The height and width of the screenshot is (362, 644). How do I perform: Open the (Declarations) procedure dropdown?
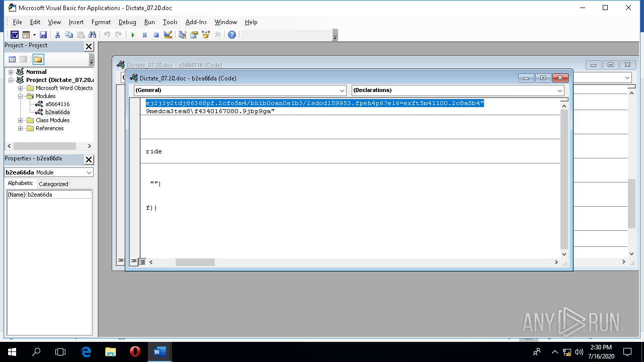pyautogui.click(x=559, y=90)
